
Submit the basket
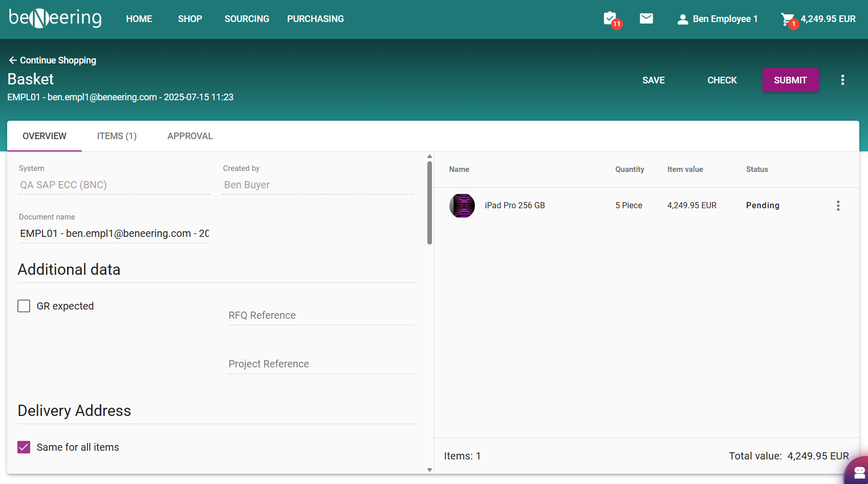(790, 80)
